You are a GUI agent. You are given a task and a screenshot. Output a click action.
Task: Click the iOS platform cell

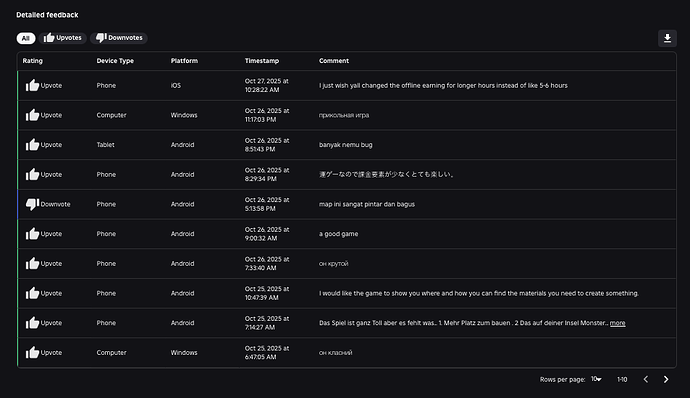click(176, 85)
